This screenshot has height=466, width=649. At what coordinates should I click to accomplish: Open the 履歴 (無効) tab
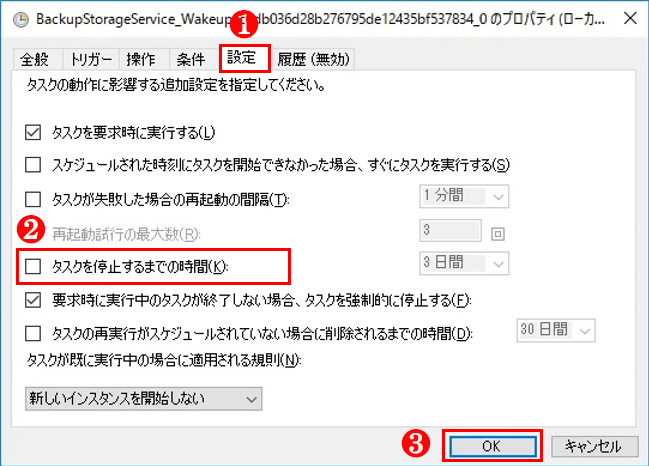313,60
